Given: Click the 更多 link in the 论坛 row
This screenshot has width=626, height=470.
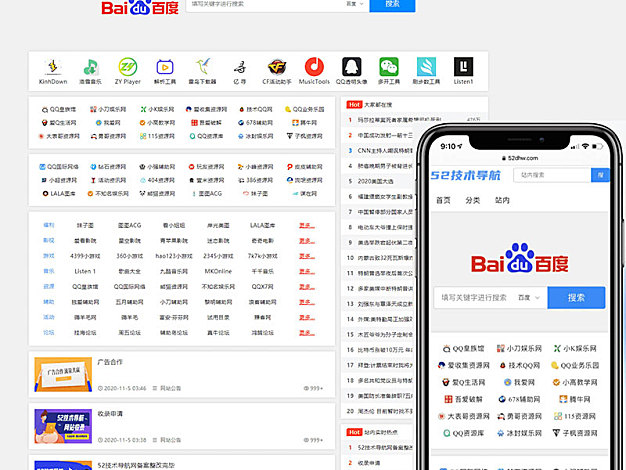Looking at the screenshot, I should point(307,333).
